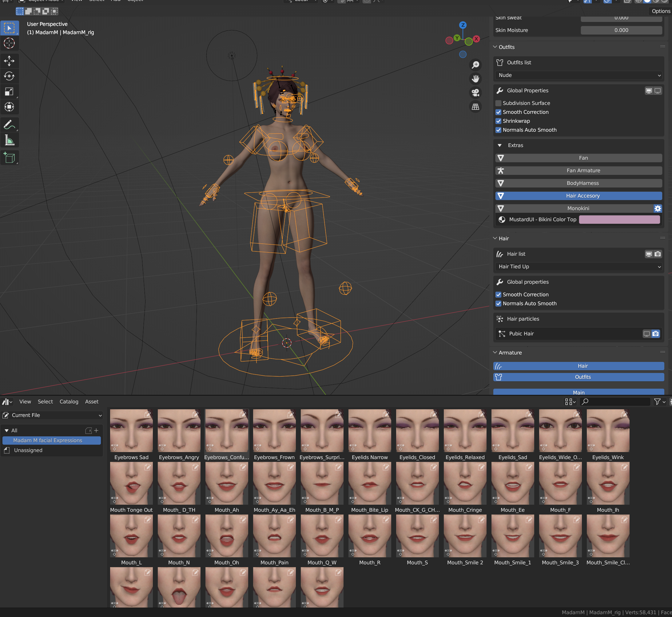Click the Armature Outfits layer button
Image resolution: width=672 pixels, height=617 pixels.
coord(579,377)
